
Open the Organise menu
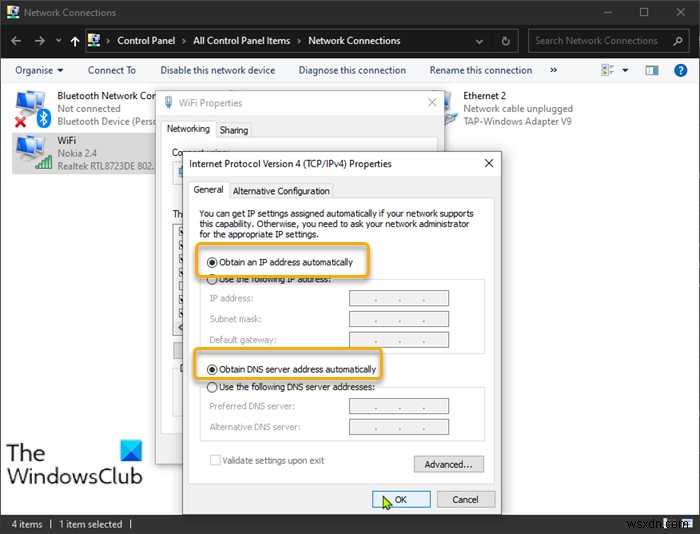tap(39, 71)
